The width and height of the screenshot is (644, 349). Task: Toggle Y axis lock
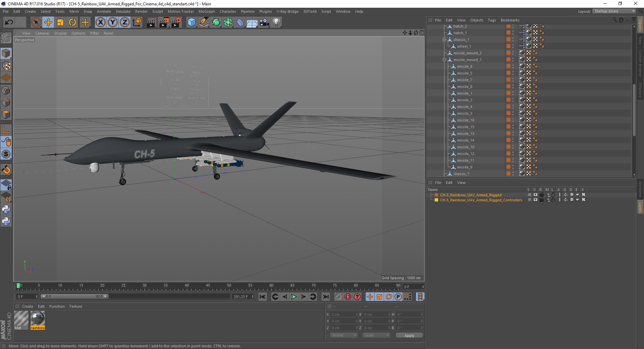coord(113,22)
